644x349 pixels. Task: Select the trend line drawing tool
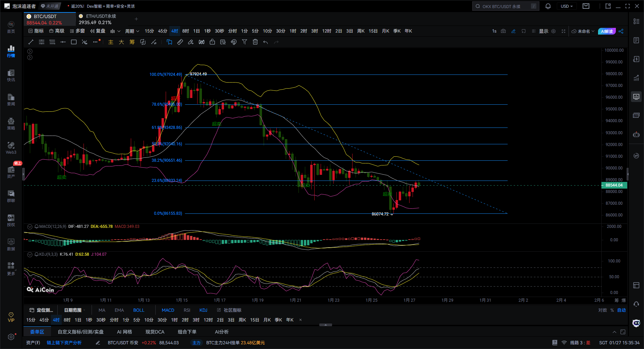click(31, 42)
